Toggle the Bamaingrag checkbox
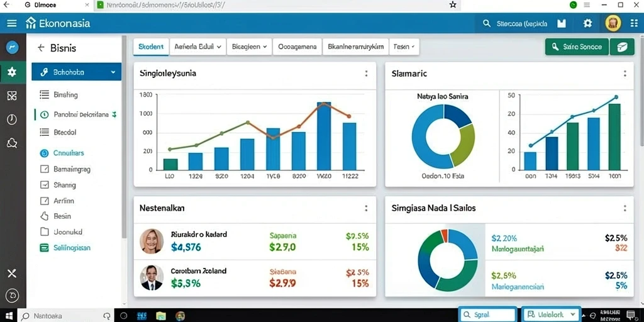Screen dimensions: 644x322 click(45, 169)
